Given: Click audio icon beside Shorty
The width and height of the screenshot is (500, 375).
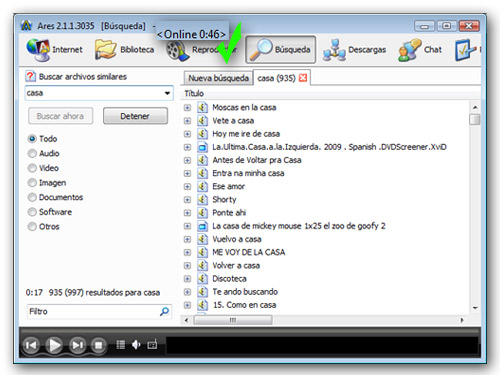Looking at the screenshot, I should pos(202,200).
